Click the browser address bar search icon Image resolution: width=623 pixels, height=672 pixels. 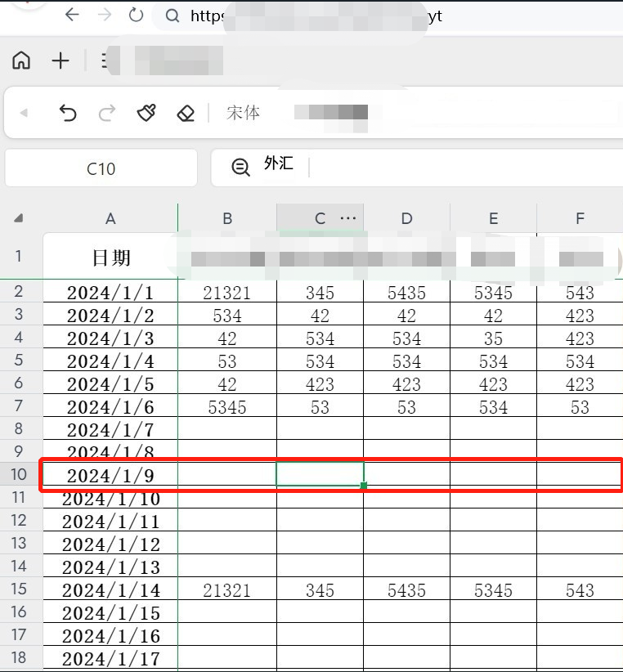[171, 16]
